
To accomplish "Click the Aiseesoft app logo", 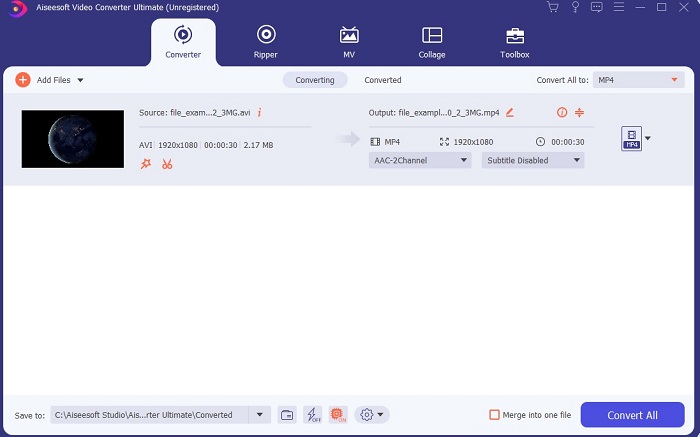I will 17,8.
